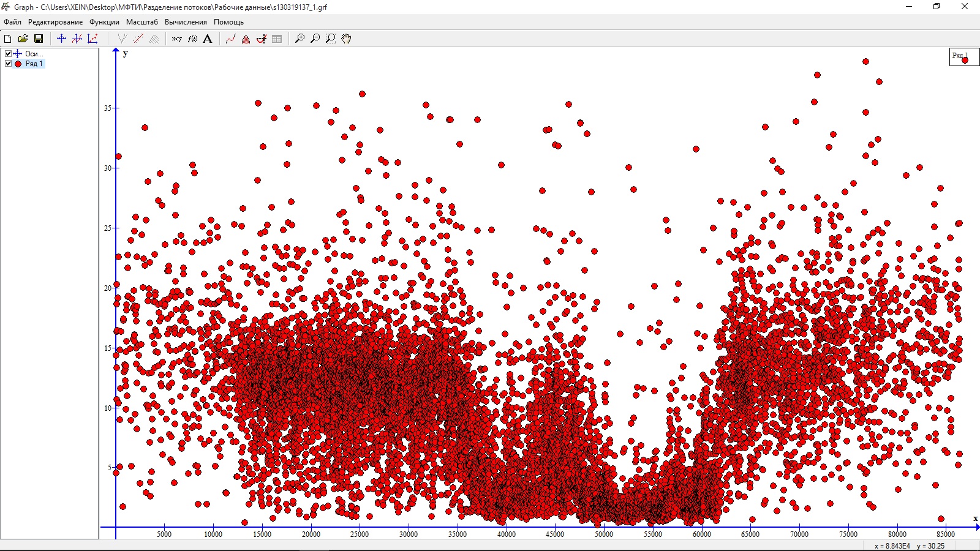Close the Graph window
This screenshot has width=980, height=551.
click(x=965, y=7)
